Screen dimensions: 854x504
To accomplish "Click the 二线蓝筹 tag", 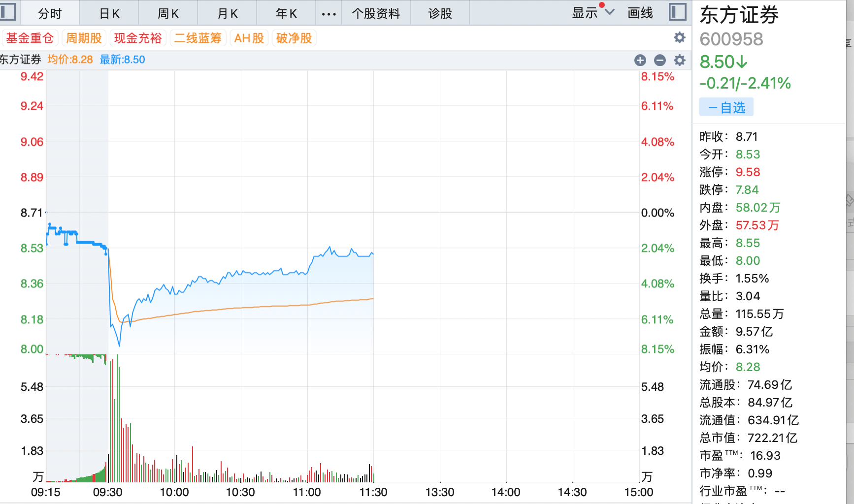I will coord(198,38).
